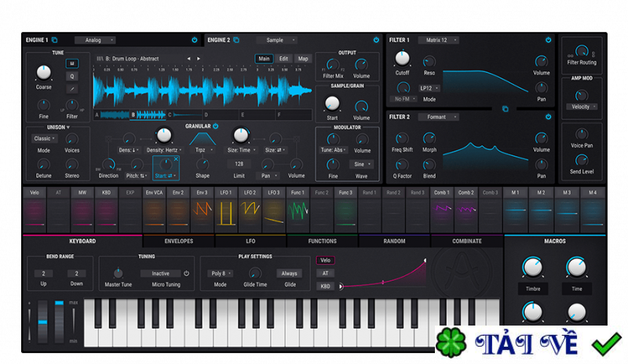Click the pitch bend wheel

(42, 322)
